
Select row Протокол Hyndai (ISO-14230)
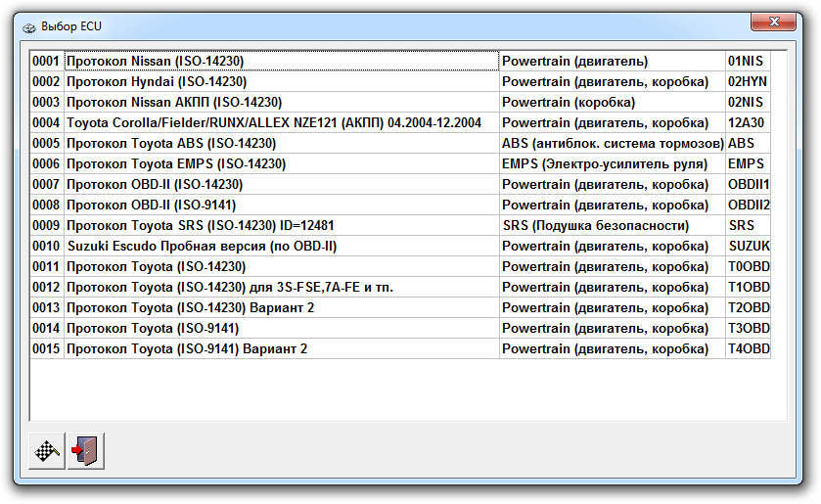point(282,82)
